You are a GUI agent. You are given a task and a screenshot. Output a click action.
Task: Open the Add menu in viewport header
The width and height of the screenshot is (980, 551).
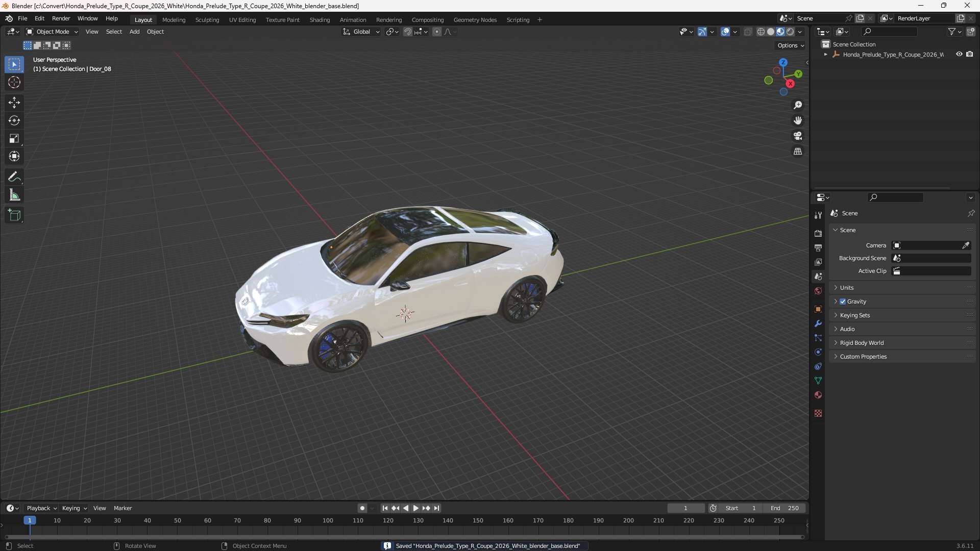coord(134,32)
